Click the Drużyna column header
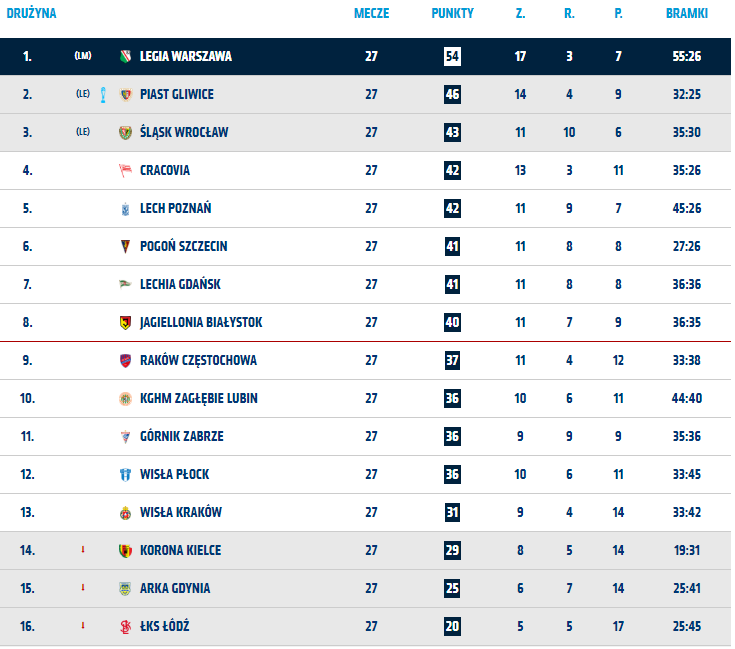 coord(32,14)
